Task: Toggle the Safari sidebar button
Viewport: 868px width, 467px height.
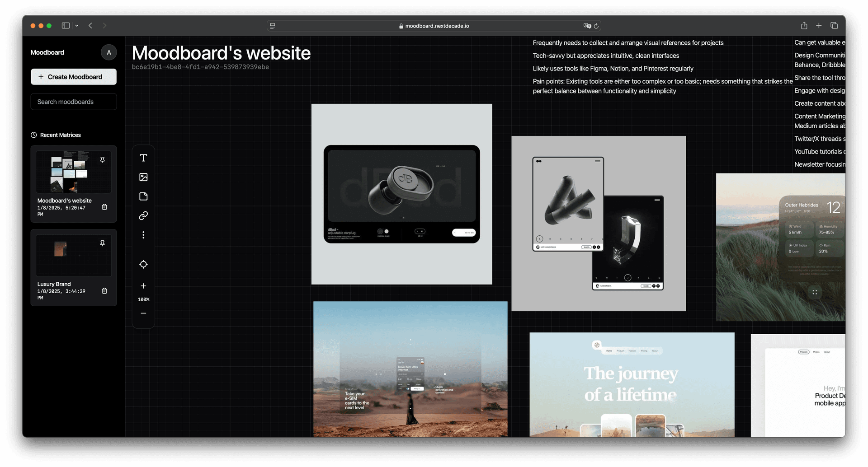Action: coord(66,26)
